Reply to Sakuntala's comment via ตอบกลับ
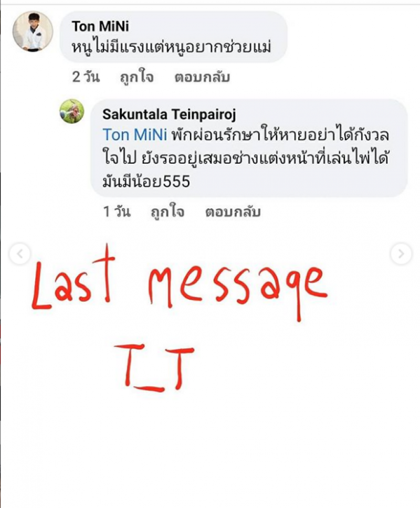Image resolution: width=420 pixels, height=508 pixels. 233,212
